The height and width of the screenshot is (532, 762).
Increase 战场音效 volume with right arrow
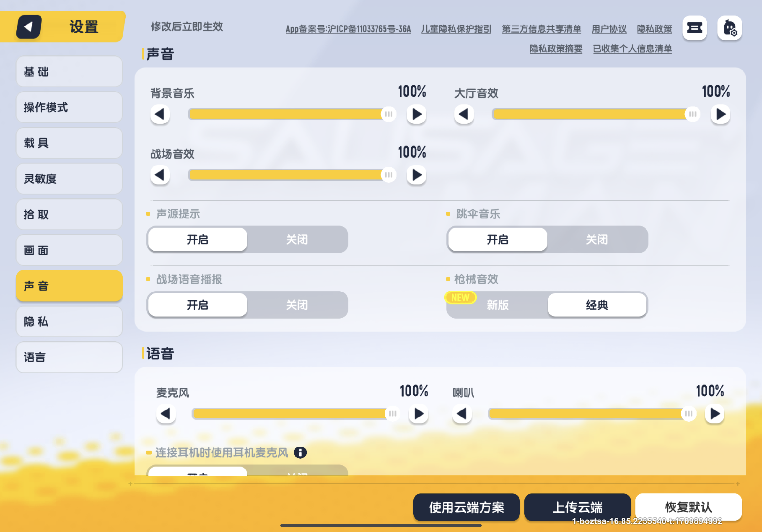(x=416, y=175)
